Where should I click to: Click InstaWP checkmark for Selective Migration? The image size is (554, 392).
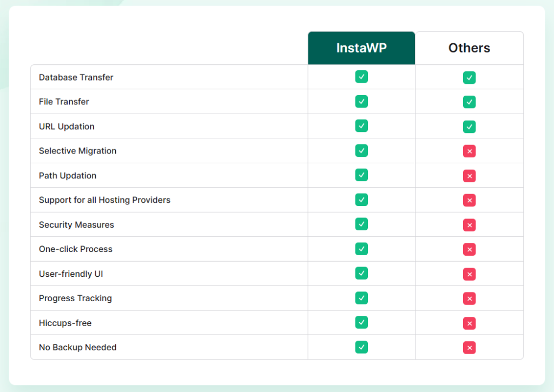pyautogui.click(x=361, y=150)
